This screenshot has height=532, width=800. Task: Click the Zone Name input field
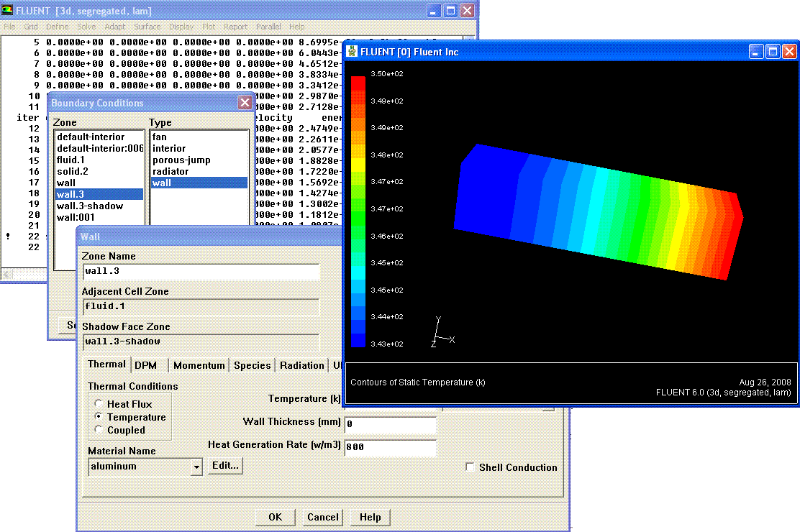(201, 271)
